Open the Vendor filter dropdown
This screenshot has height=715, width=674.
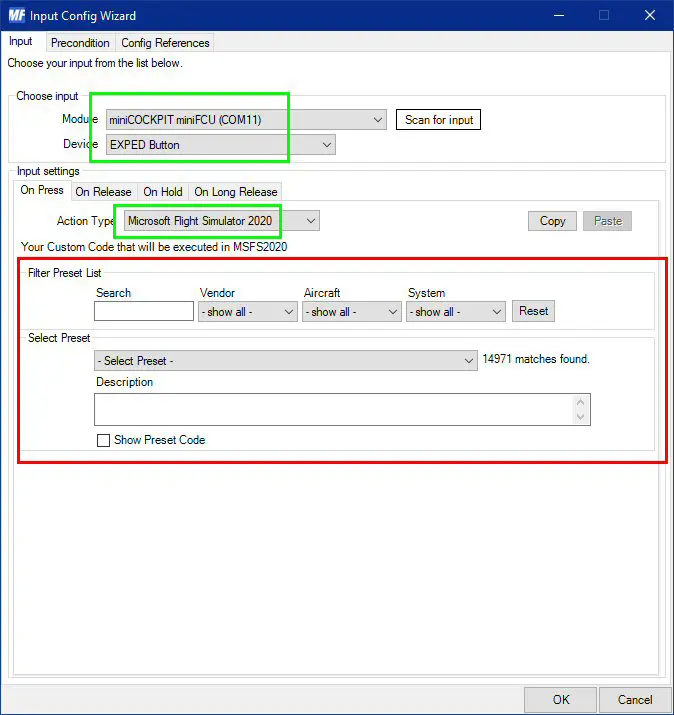pos(248,312)
